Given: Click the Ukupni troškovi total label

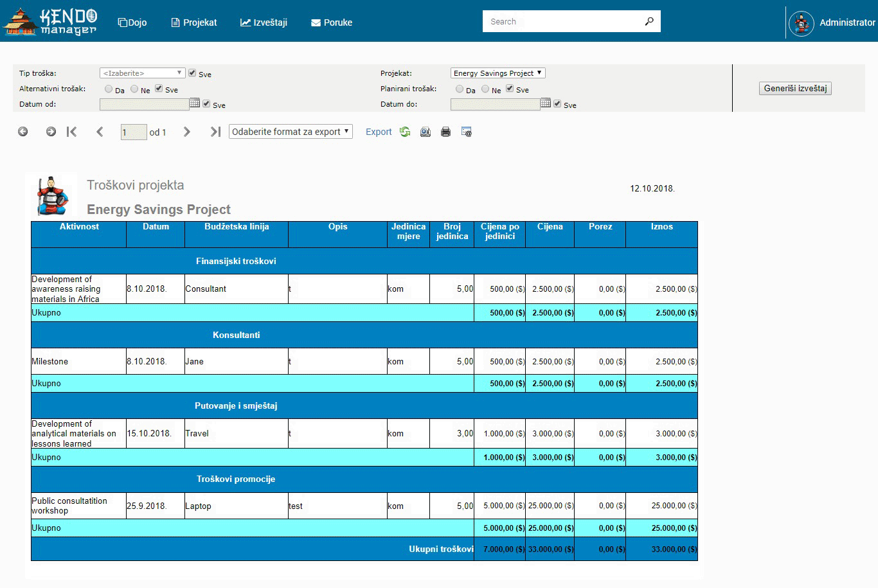Looking at the screenshot, I should click(441, 549).
